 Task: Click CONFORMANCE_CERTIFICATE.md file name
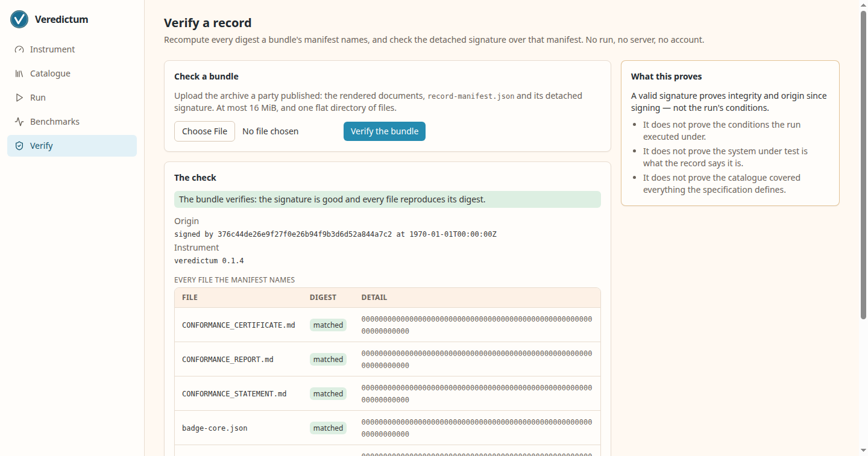coord(239,325)
